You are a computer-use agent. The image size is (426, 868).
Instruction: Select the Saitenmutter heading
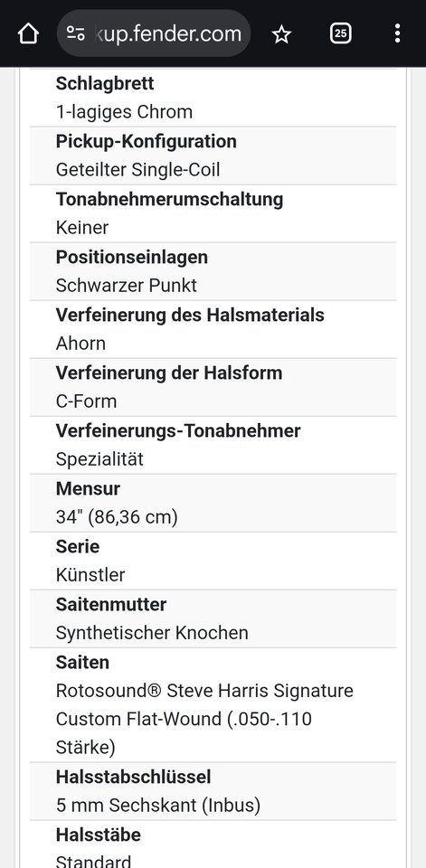pos(111,604)
